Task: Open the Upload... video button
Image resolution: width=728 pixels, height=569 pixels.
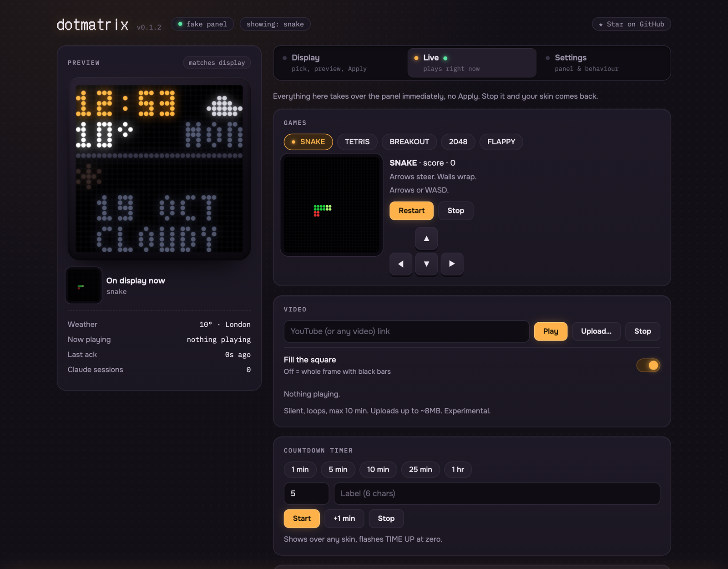Action: click(597, 331)
